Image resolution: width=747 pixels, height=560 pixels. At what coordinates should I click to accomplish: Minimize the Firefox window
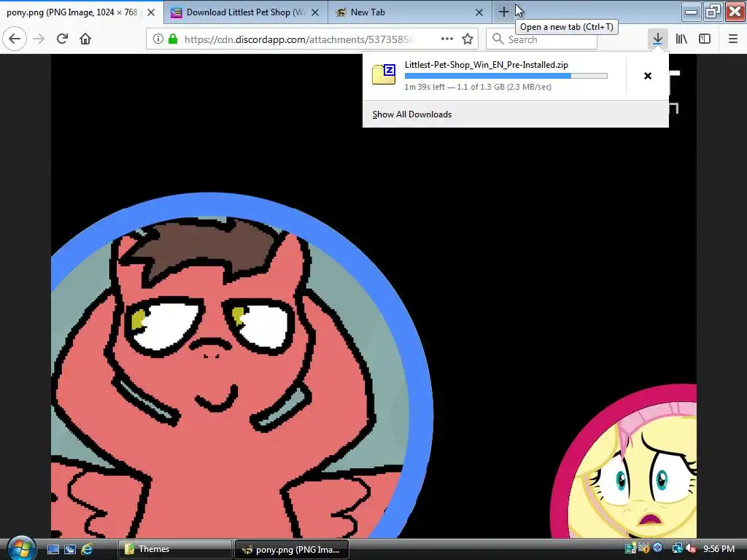[692, 12]
